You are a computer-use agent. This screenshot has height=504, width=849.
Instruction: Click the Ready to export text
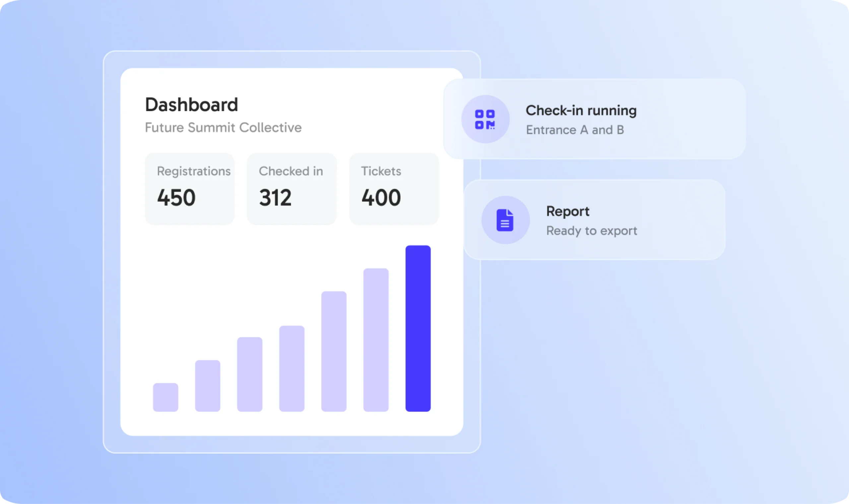592,231
